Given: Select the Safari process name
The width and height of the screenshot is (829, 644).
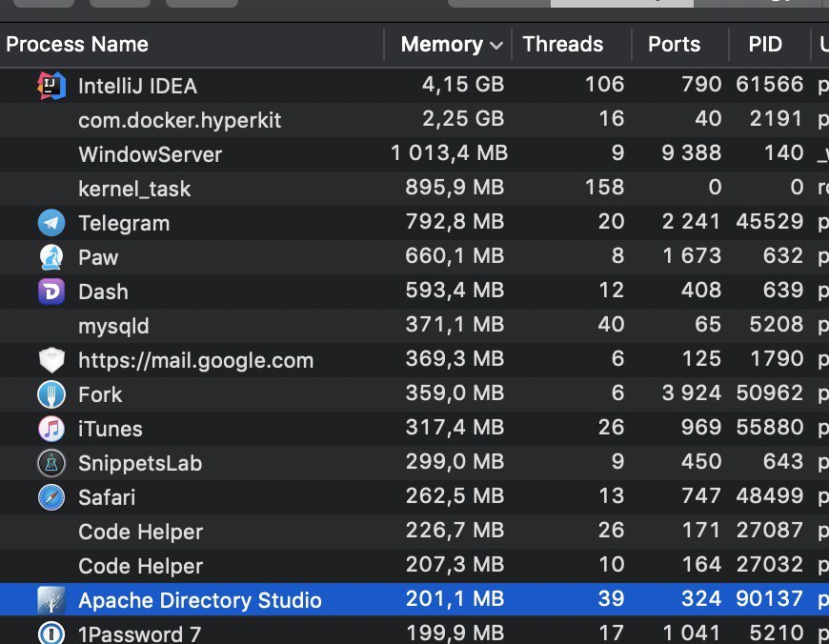Looking at the screenshot, I should [x=107, y=497].
